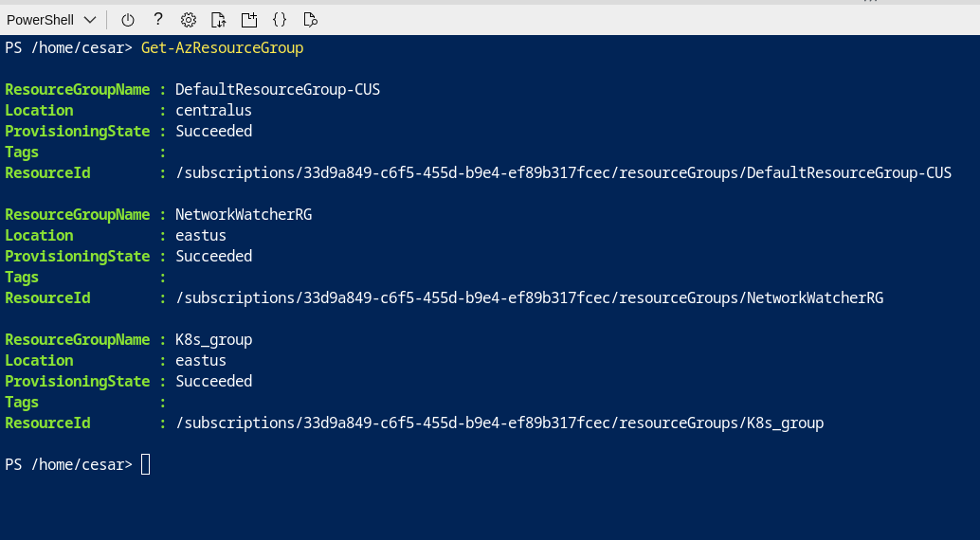Focus the empty prompt cursor at the bottom
Viewport: 980px width, 540px height.
pyautogui.click(x=145, y=464)
